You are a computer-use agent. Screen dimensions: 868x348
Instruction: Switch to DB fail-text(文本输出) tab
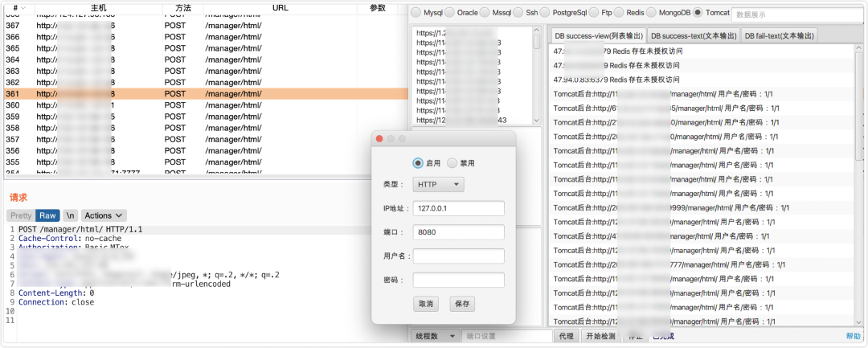(780, 36)
